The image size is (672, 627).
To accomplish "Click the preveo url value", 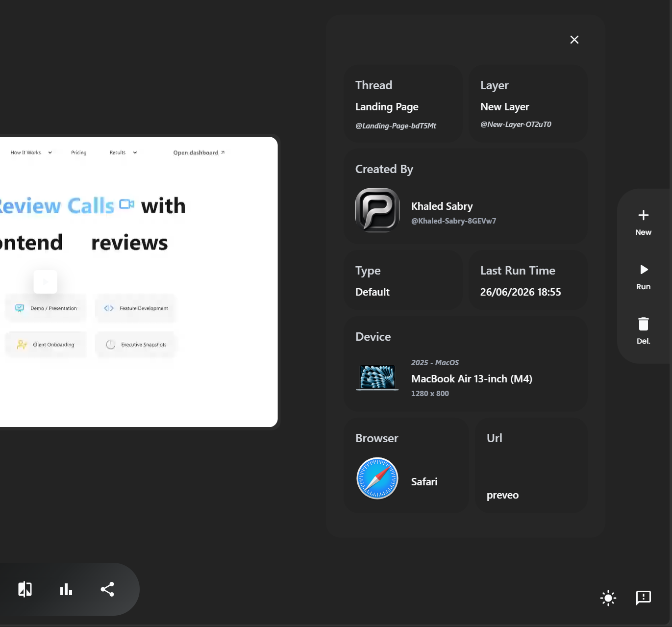I will point(502,495).
